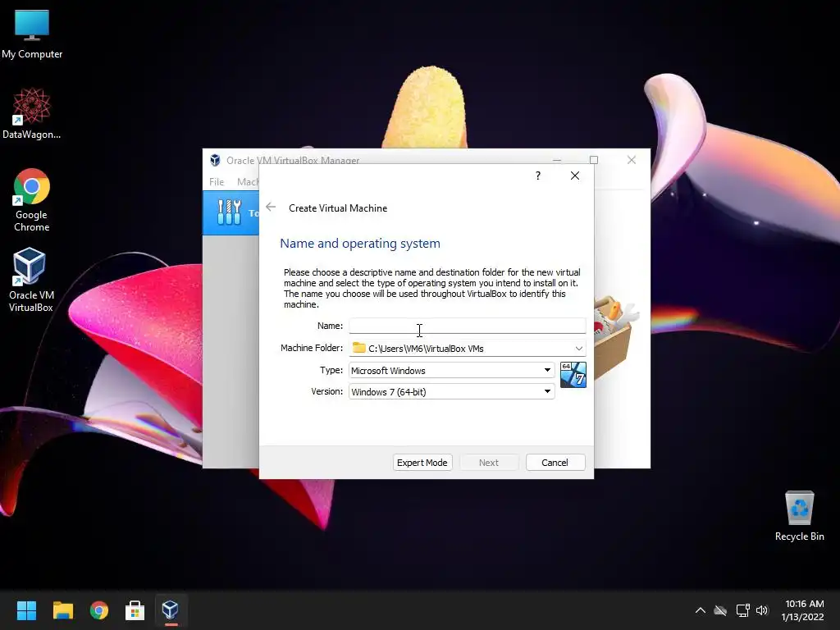This screenshot has width=840, height=630.
Task: Open File menu in VirtualBox Manager
Action: click(x=217, y=181)
